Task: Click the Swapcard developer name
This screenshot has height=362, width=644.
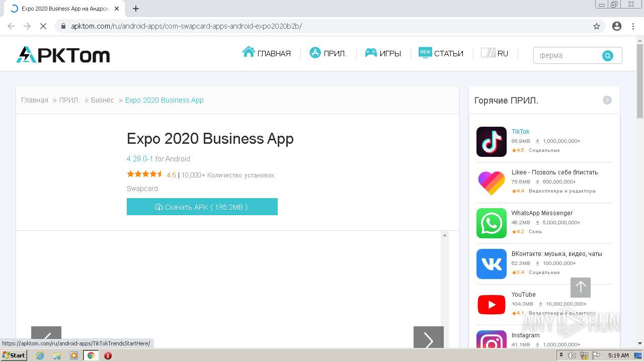Action: (x=142, y=189)
